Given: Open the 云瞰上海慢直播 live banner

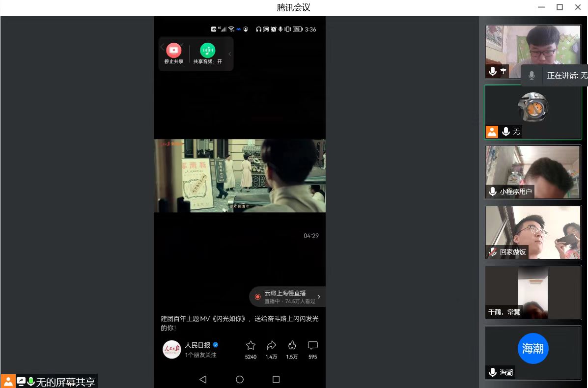Looking at the screenshot, I should click(287, 297).
